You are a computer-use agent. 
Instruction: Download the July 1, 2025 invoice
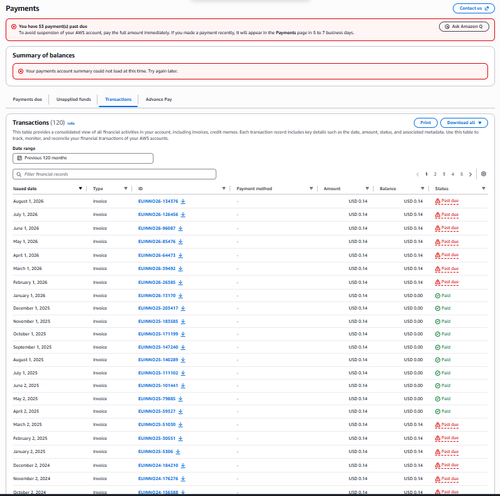183,373
